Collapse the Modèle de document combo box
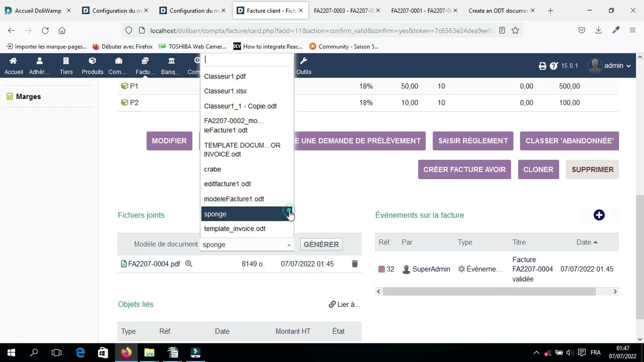 point(247,244)
